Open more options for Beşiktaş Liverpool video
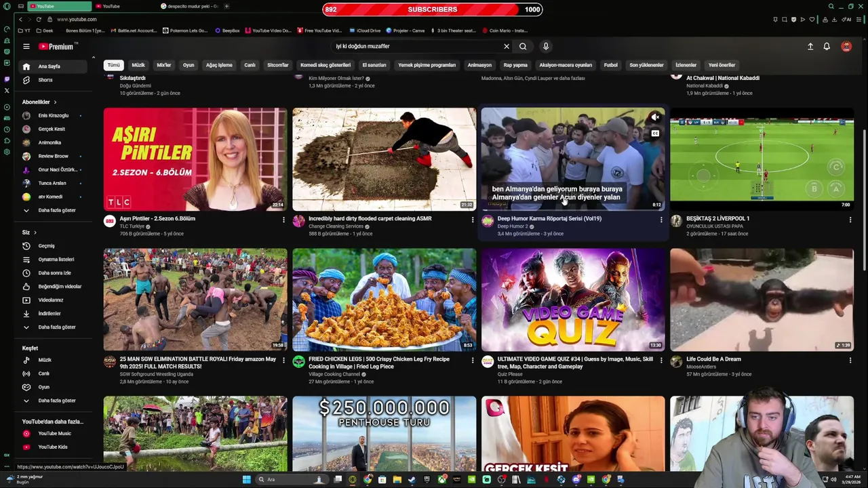The width and height of the screenshot is (868, 488). 850,220
